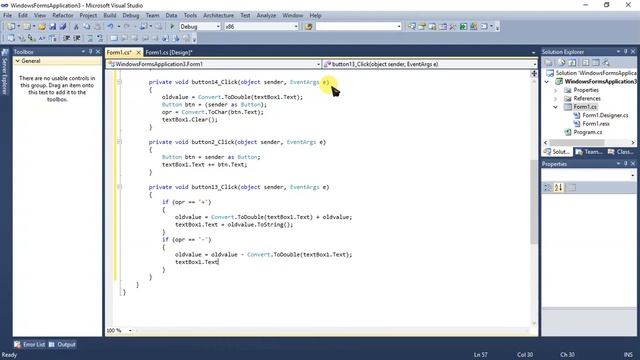Click the Open File folder icon

click(42, 27)
